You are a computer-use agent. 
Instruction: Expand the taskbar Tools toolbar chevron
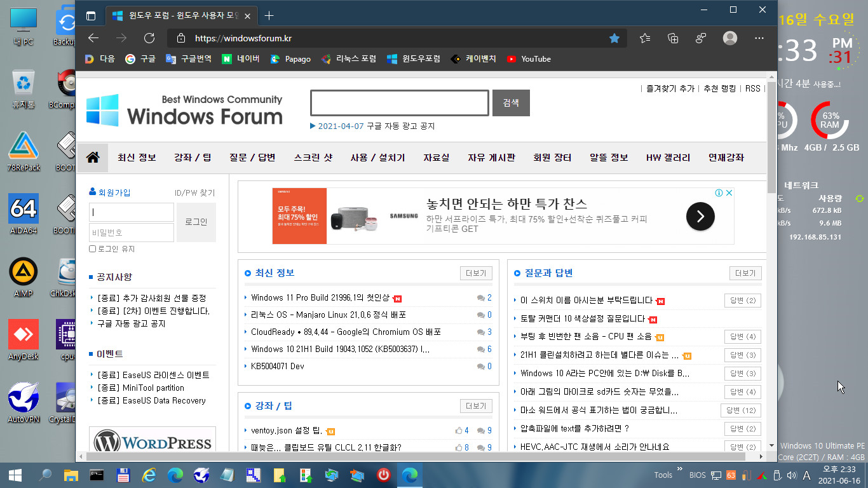pyautogui.click(x=679, y=470)
